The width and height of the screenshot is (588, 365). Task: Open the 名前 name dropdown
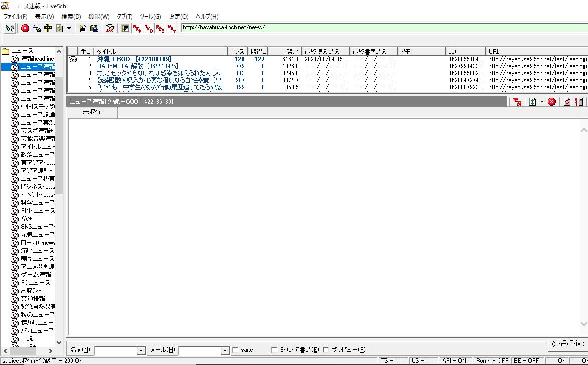(x=141, y=351)
